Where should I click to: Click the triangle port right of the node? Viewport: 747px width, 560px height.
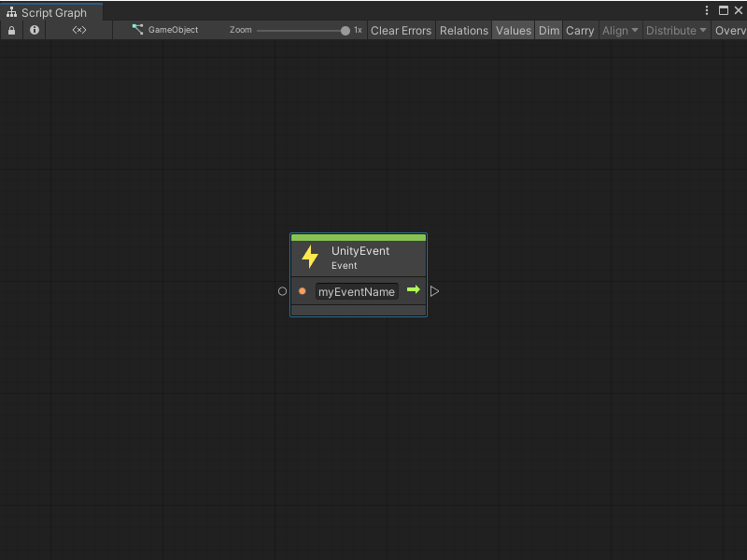434,290
